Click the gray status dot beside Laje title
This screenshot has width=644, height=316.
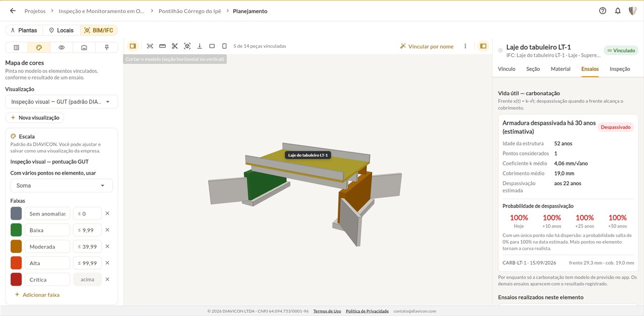point(500,50)
